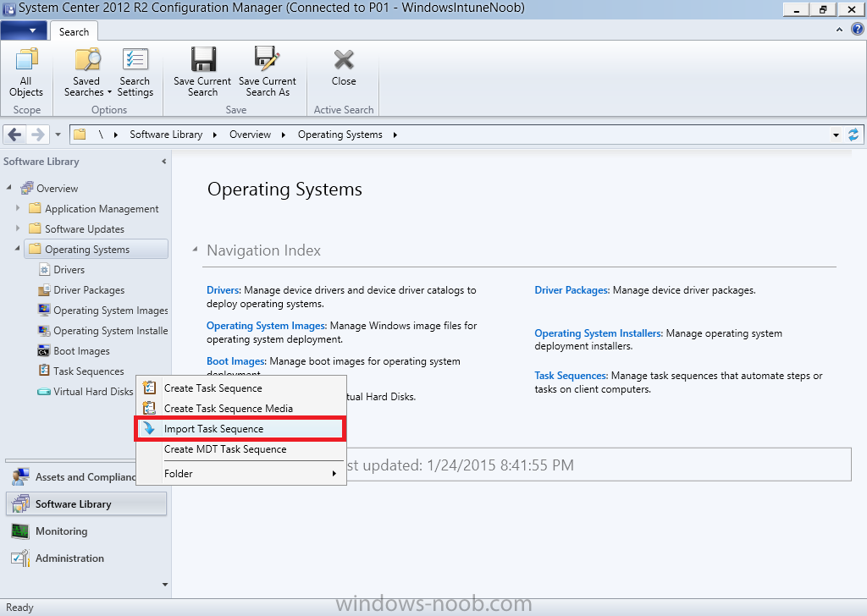
Task: Click Overview in the breadcrumb path
Action: 250,135
